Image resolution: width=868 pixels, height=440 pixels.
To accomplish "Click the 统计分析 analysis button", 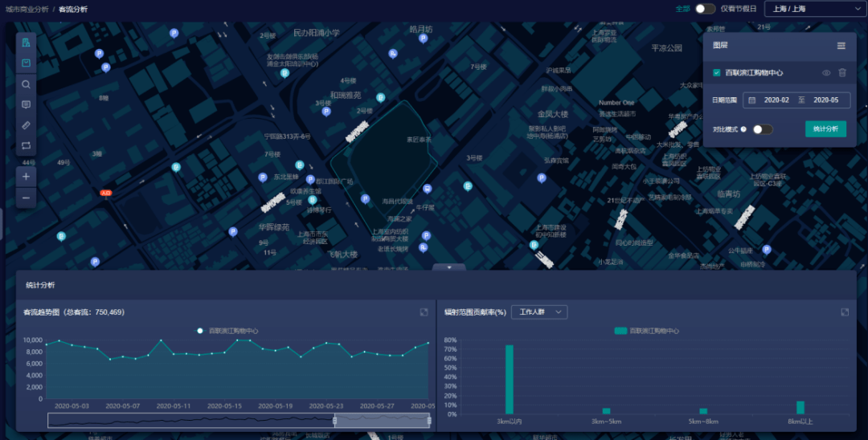I will (825, 129).
